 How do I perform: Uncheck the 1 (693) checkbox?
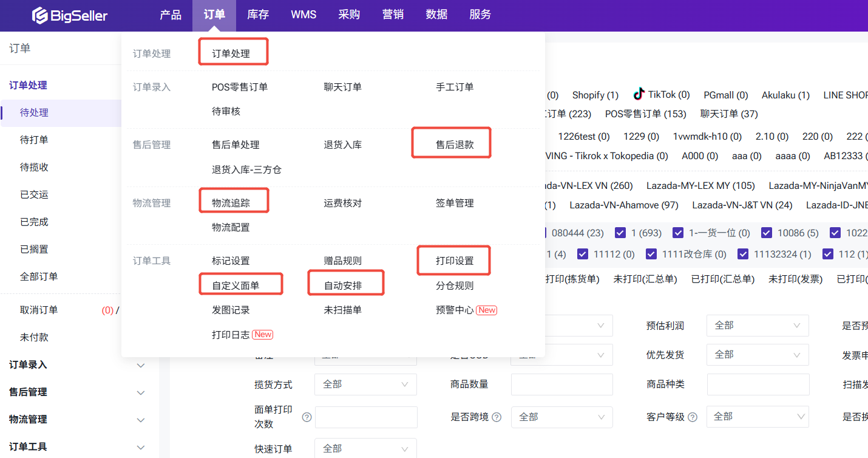click(x=620, y=233)
